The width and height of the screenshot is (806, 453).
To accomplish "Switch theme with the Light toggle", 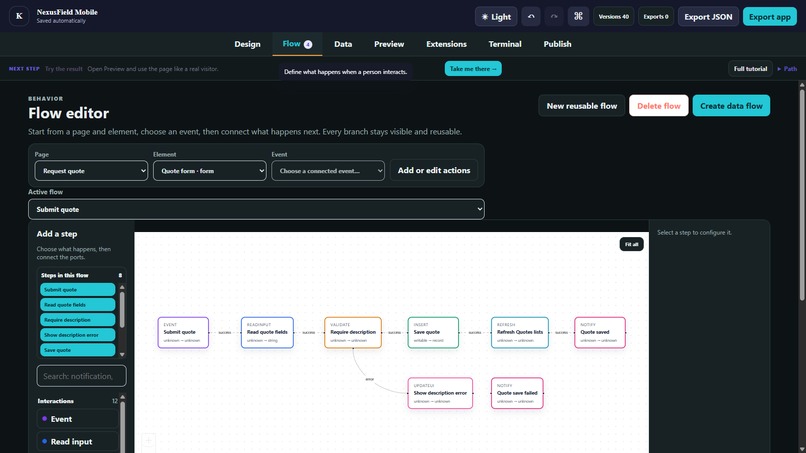I will (496, 16).
